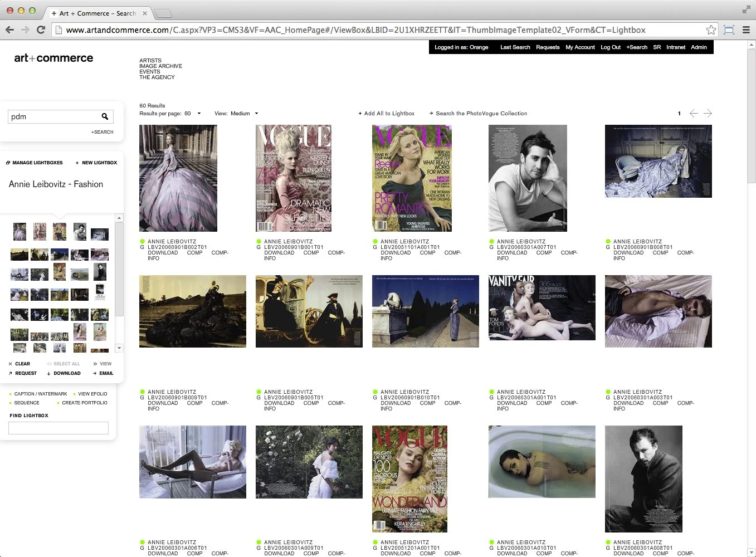Open the EVENTS menu item
The width and height of the screenshot is (756, 557).
pos(149,71)
